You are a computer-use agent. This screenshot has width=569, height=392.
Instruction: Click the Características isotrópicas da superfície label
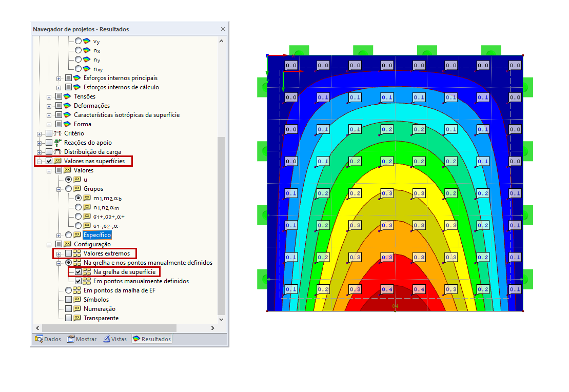pos(127,115)
